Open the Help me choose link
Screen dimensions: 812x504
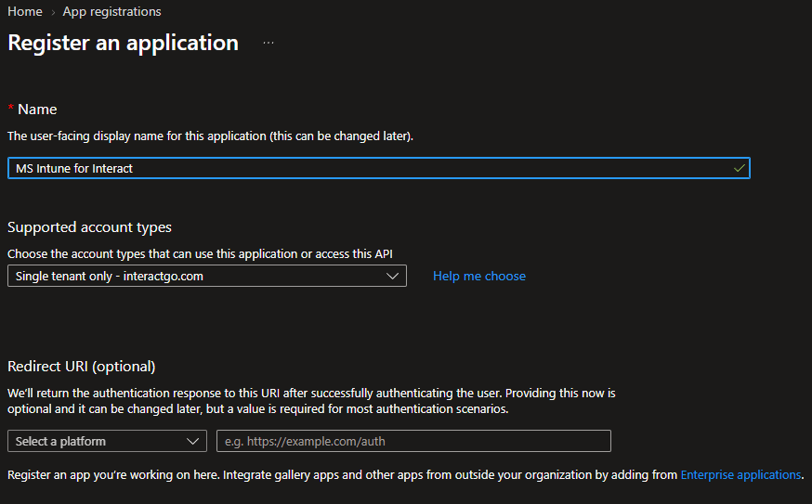click(x=479, y=276)
